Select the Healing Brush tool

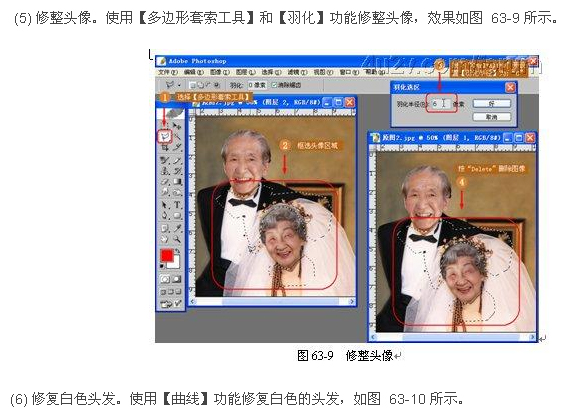(x=165, y=161)
